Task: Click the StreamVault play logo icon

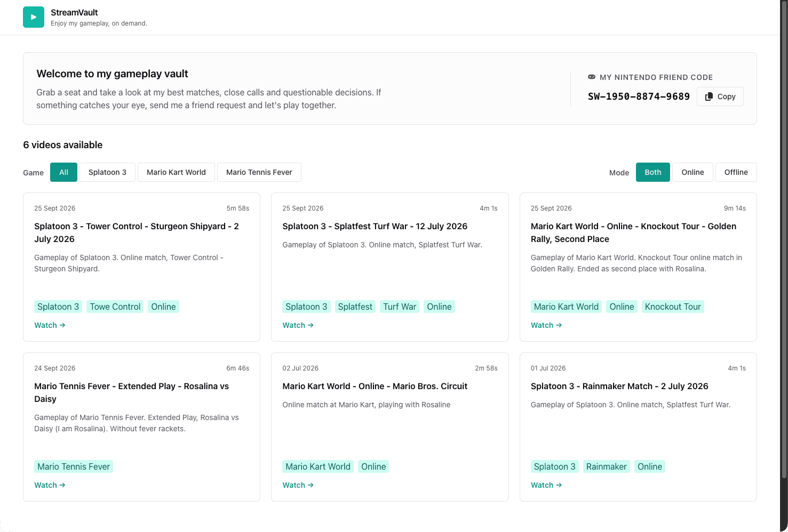Action: point(34,17)
